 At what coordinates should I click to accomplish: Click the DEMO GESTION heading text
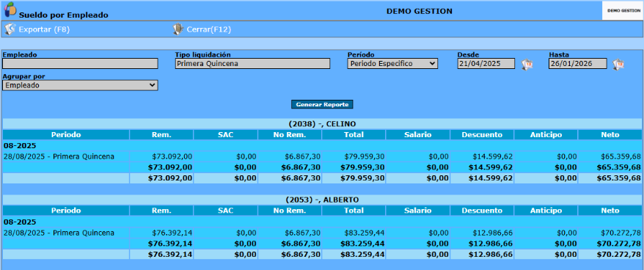click(420, 11)
